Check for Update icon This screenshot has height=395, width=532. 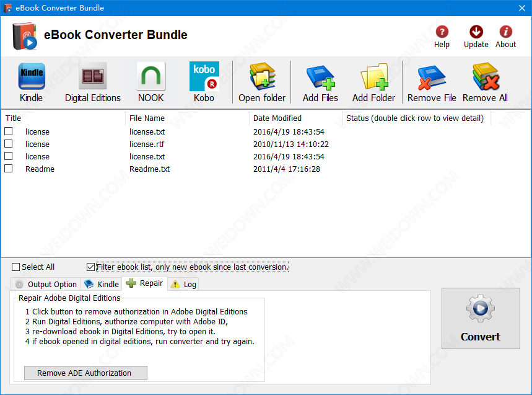[476, 37]
